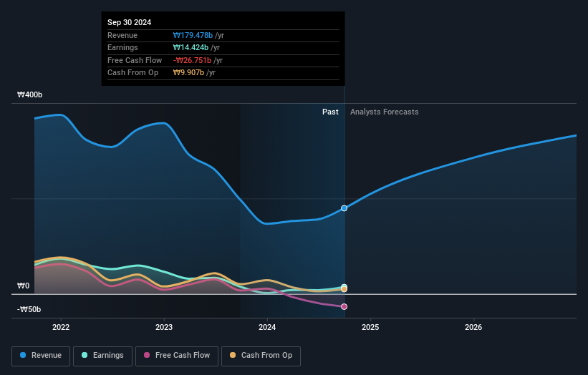Click the -₩50b y-axis label
Image resolution: width=588 pixels, height=375 pixels.
(x=29, y=309)
